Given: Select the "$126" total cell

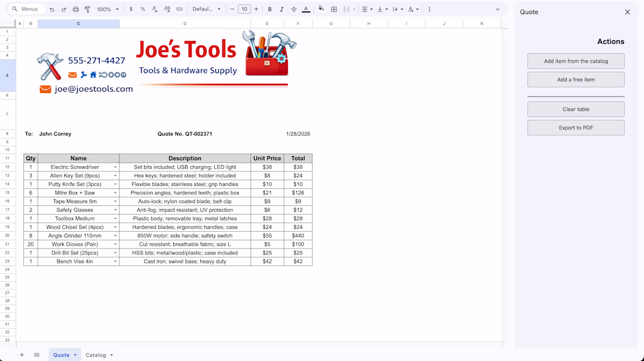Looking at the screenshot, I should (298, 193).
